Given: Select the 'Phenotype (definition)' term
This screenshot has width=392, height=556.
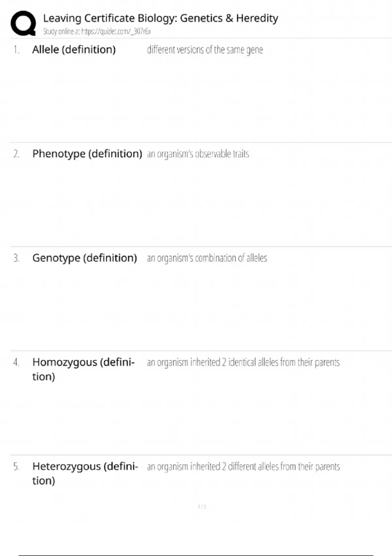Looking at the screenshot, I should pyautogui.click(x=87, y=153).
